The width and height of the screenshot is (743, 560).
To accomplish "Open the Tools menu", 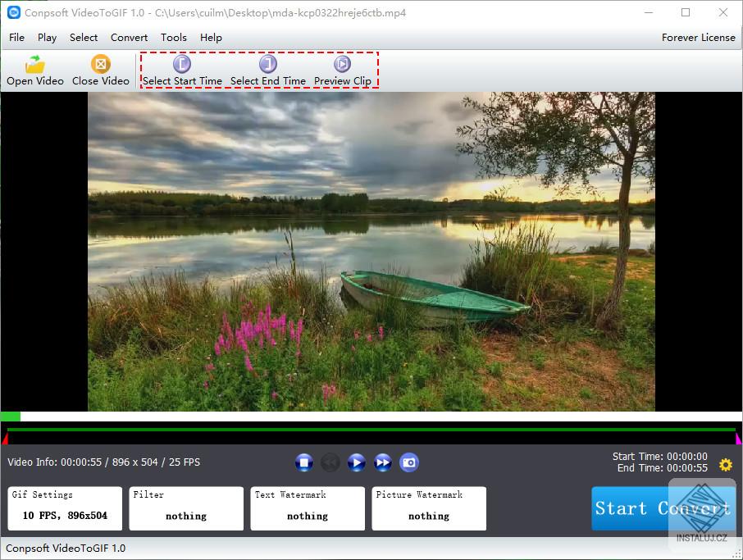I will tap(173, 37).
